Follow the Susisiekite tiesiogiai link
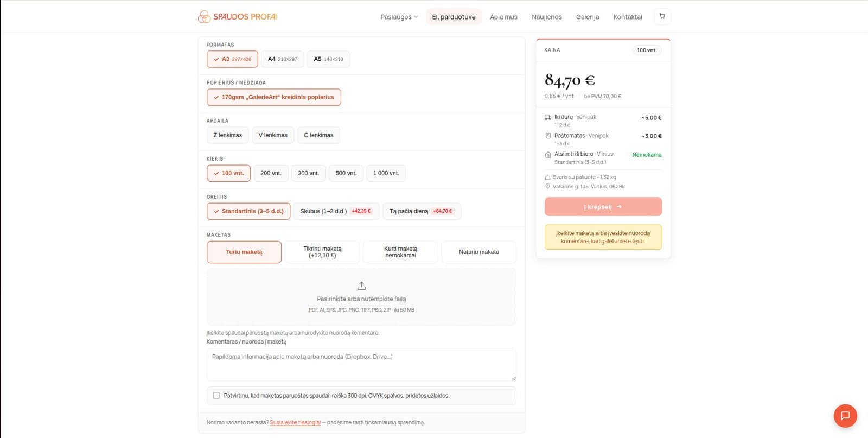Screen dimensions: 868x438 pos(295,422)
